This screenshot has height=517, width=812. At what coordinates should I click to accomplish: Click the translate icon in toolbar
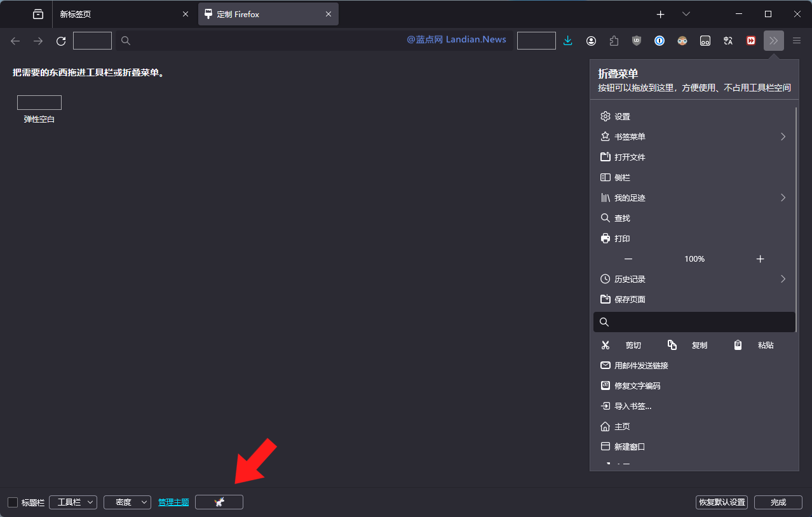point(728,41)
